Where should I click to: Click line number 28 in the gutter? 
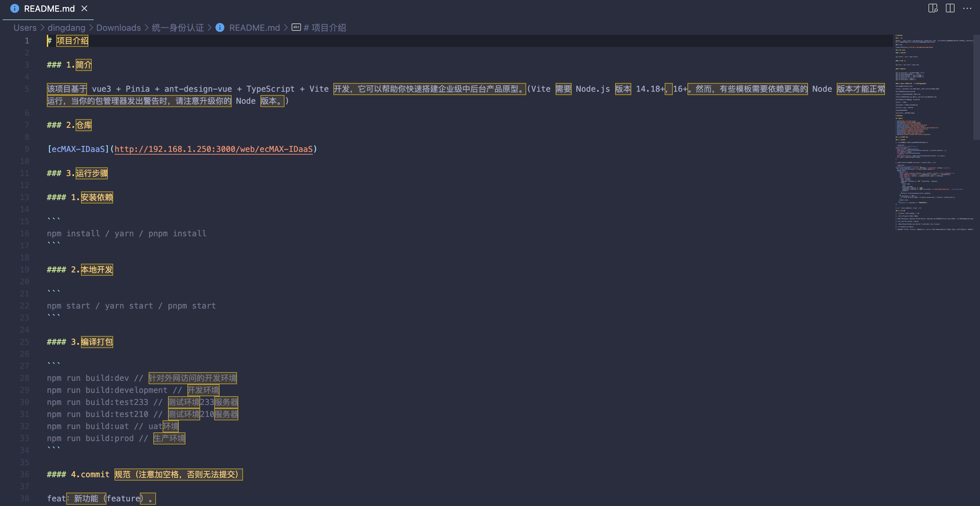[x=24, y=378]
